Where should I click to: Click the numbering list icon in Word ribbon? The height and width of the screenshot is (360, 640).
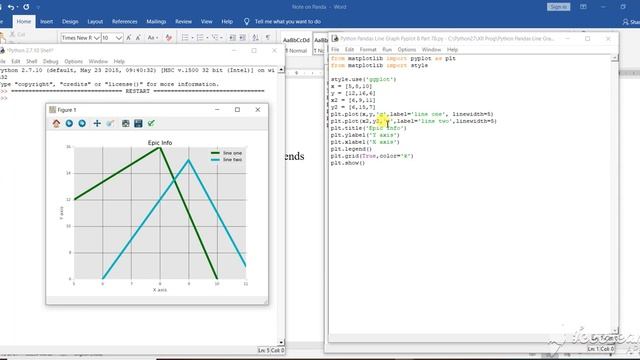pos(200,38)
